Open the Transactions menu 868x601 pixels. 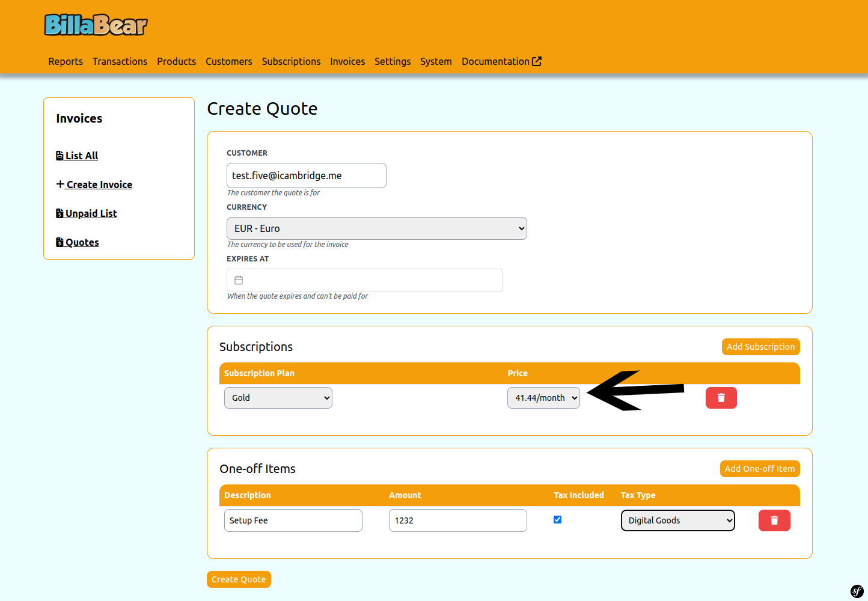coord(120,61)
